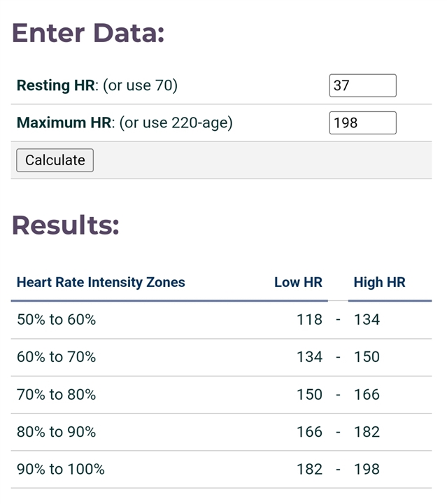Click the High HR column header
Image resolution: width=447 pixels, height=504 pixels.
click(x=380, y=282)
